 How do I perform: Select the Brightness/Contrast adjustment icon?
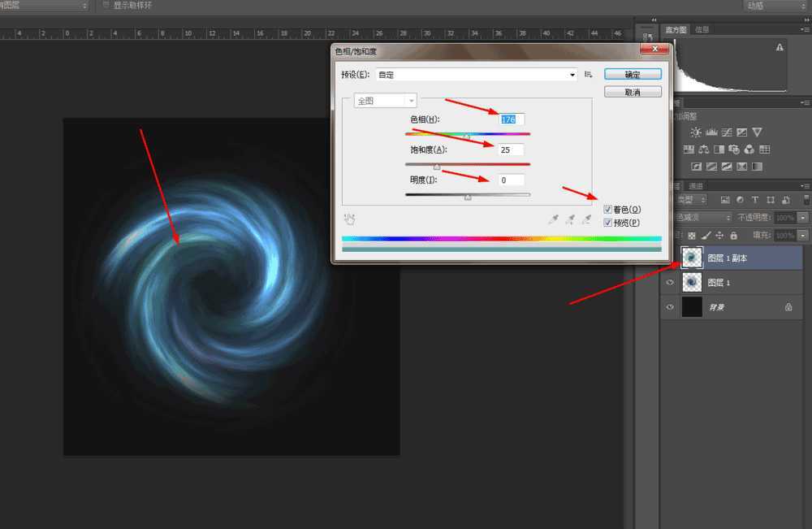click(696, 132)
